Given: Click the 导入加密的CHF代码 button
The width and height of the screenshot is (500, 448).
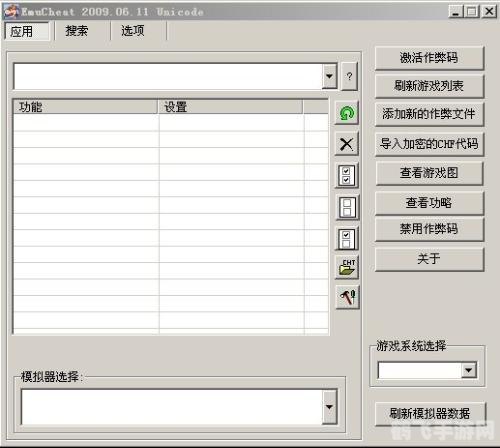Looking at the screenshot, I should coord(429,144).
